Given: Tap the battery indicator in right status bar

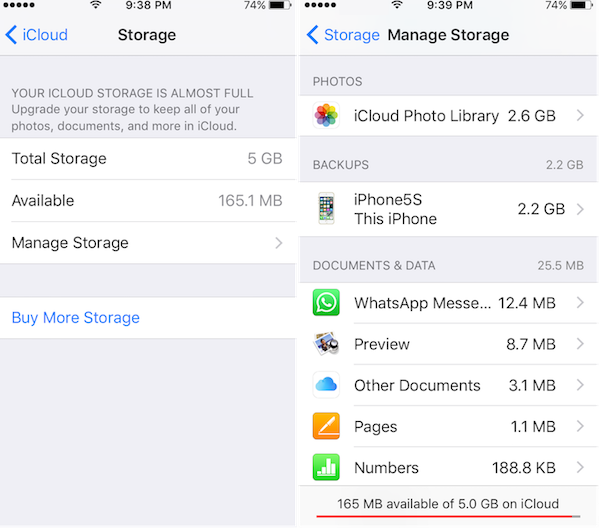Looking at the screenshot, I should tap(581, 5).
